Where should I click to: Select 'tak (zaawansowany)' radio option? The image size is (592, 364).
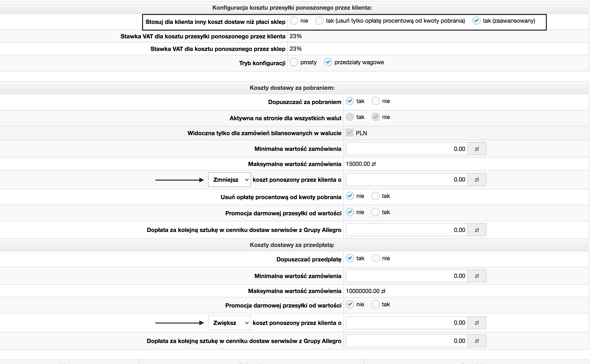[476, 21]
